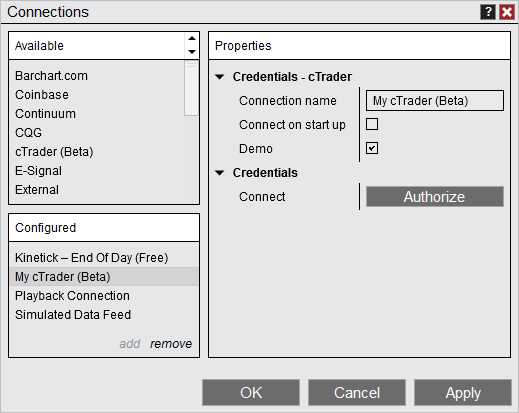Viewport: 519px width, 413px height.
Task: Confirm with the OK button
Action: coord(251,392)
